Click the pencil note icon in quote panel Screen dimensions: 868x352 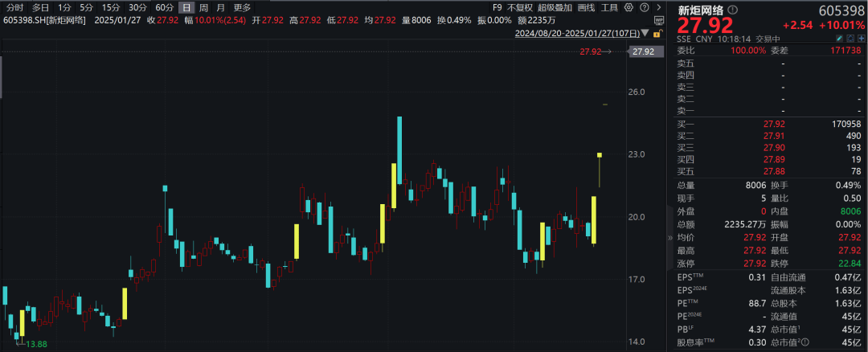point(839,39)
